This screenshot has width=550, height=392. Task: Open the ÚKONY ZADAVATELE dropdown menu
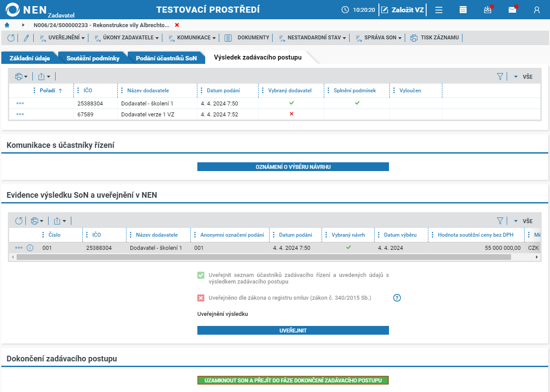pyautogui.click(x=126, y=38)
